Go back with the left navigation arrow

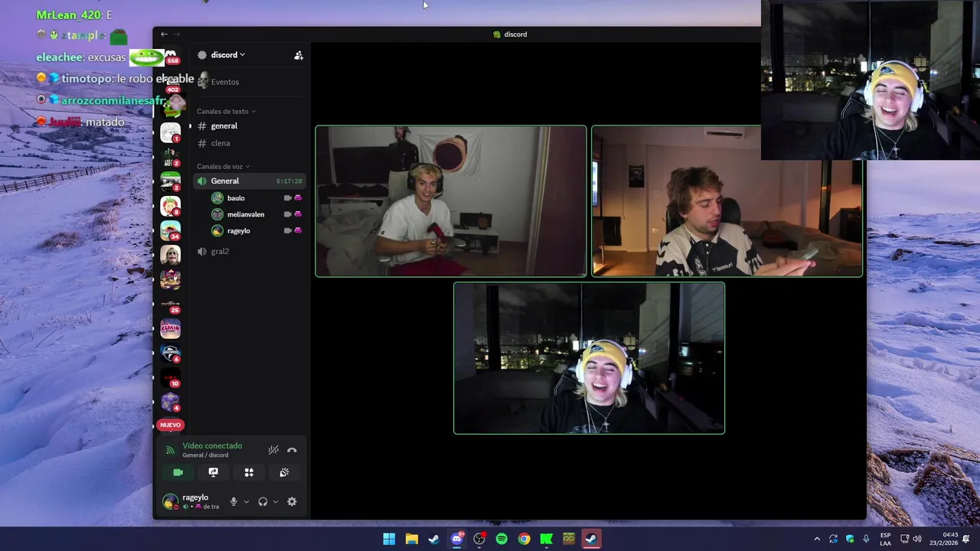(x=164, y=34)
